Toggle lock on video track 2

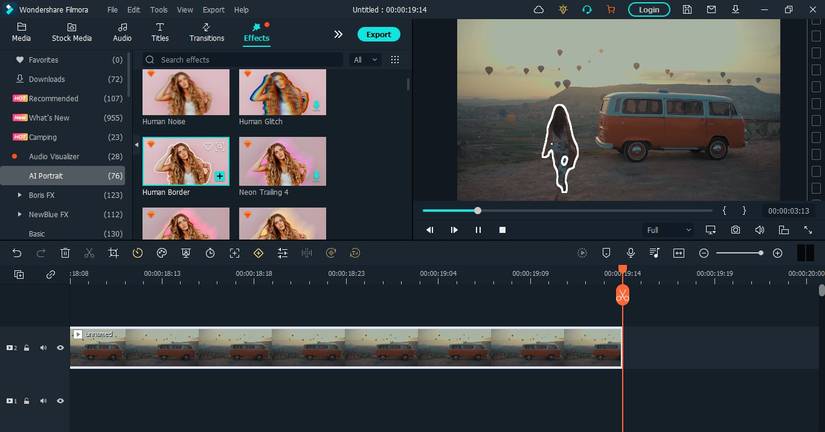pos(26,348)
